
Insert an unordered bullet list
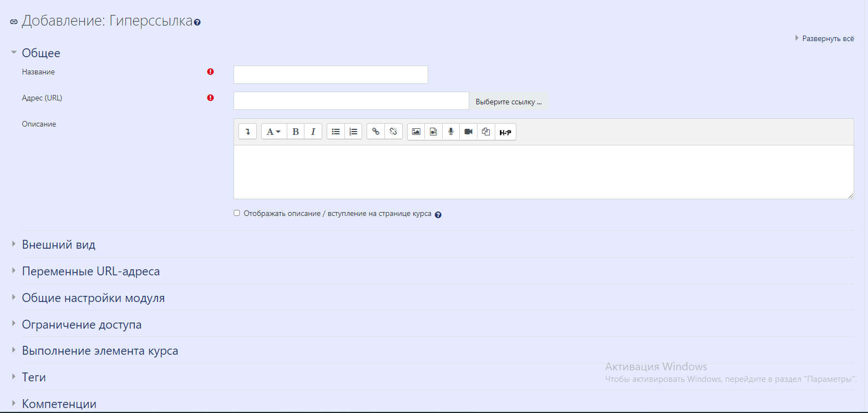tap(336, 132)
